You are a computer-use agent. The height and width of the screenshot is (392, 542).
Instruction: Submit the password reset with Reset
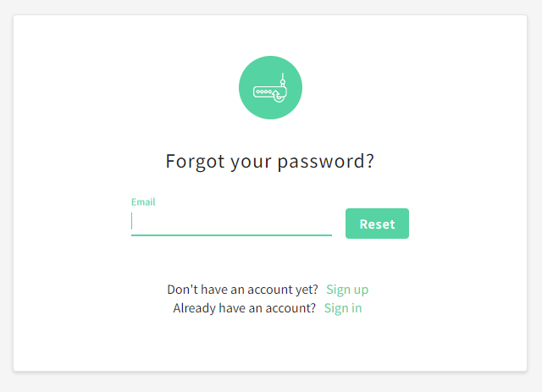coord(377,224)
